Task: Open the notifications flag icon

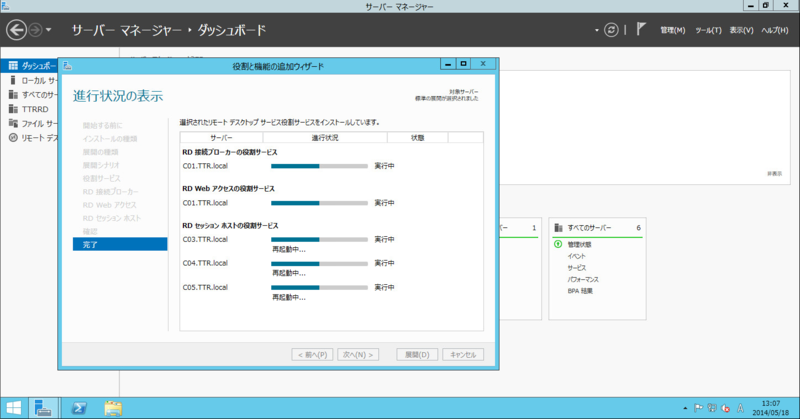Action: tap(641, 30)
